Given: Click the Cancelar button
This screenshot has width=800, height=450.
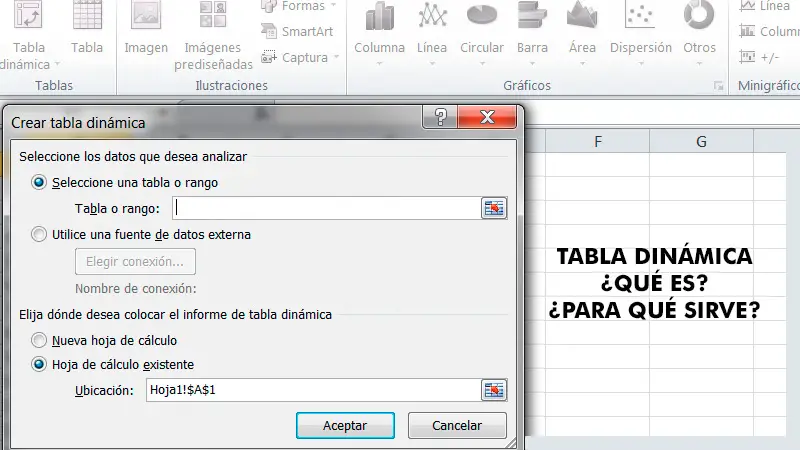Looking at the screenshot, I should click(457, 426).
